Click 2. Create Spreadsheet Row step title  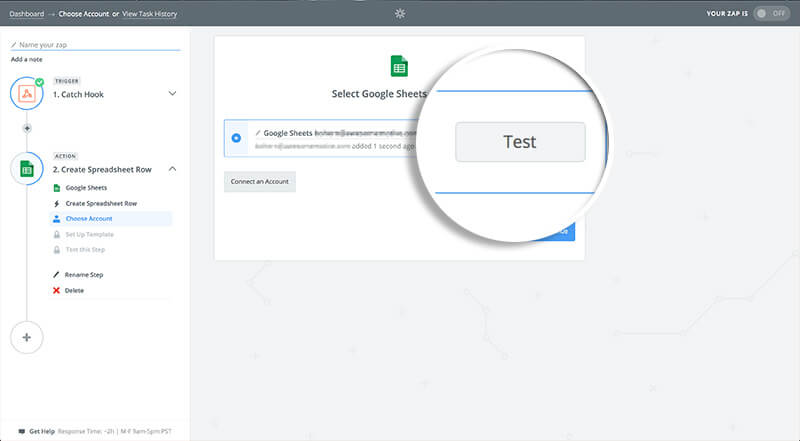(x=102, y=169)
